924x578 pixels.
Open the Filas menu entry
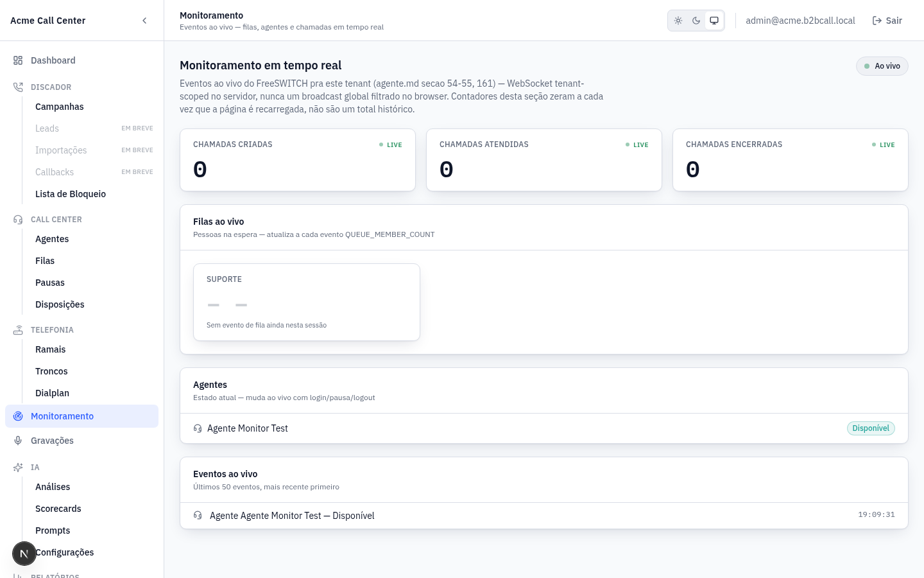point(45,261)
